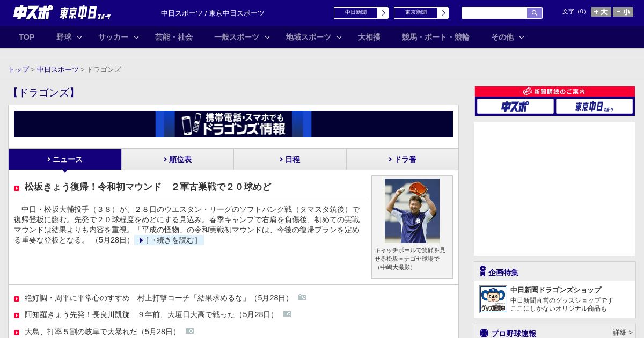Open 新聞購読のご案内 header banner

(x=555, y=92)
